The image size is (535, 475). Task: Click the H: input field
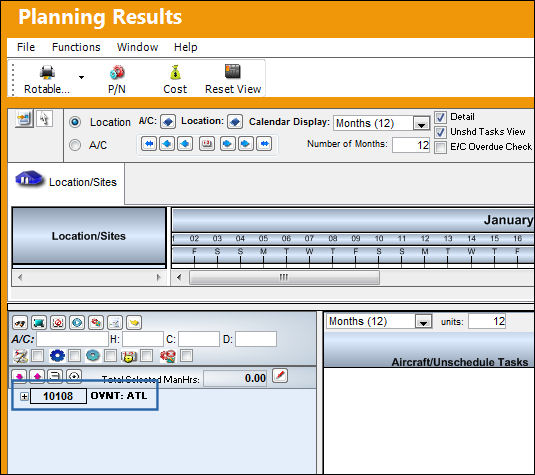point(143,339)
